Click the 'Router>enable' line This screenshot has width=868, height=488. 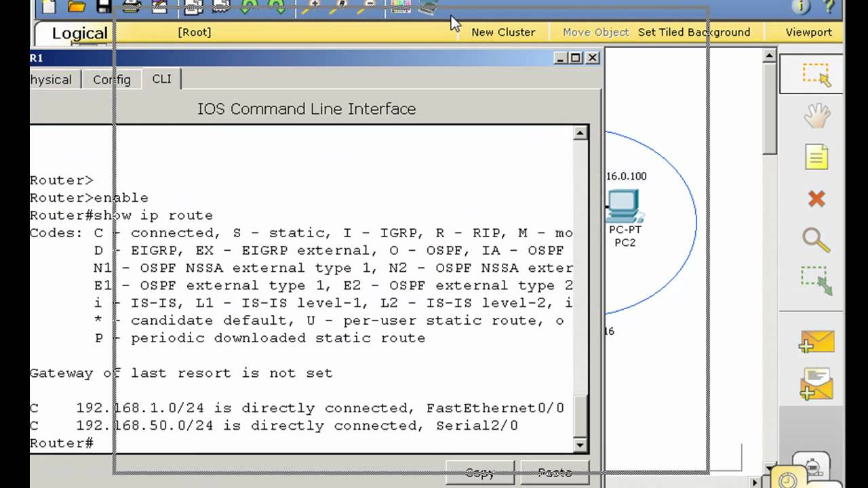tap(89, 198)
